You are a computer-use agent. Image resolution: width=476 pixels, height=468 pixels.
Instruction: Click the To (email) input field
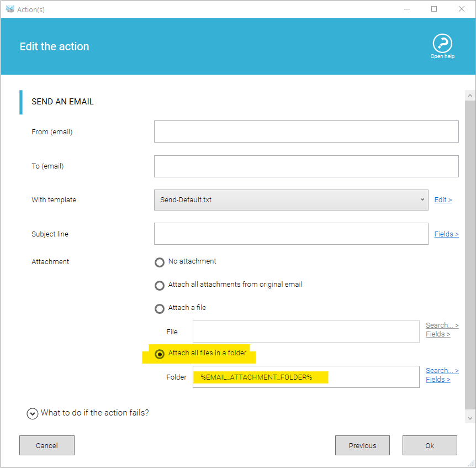[306, 166]
